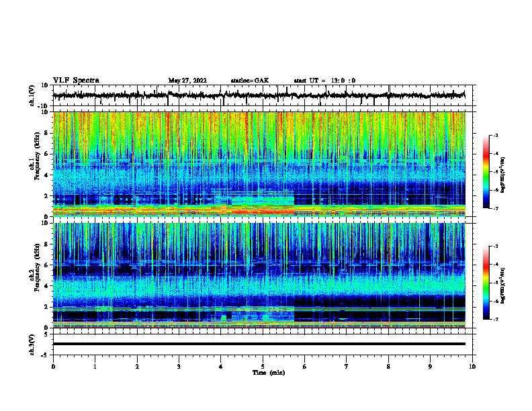
Task: Click the "-7" label on ch.2 color bar
Action: coord(495,319)
